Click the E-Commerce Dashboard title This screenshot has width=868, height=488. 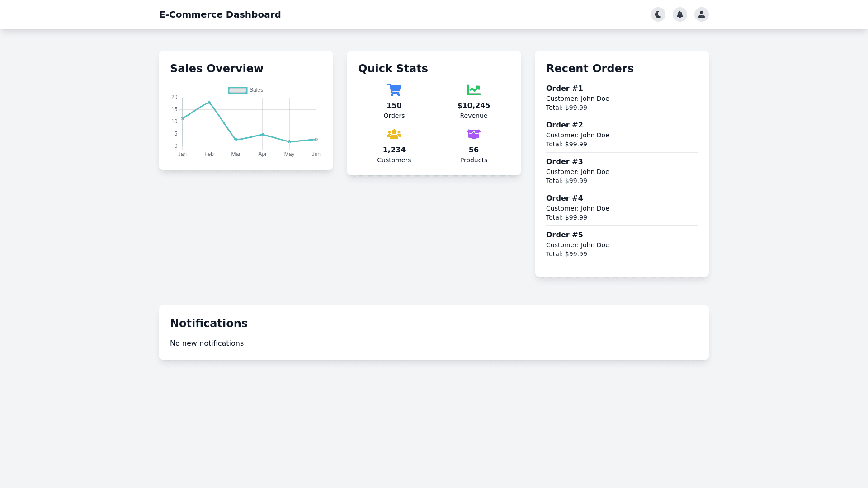tap(220, 14)
